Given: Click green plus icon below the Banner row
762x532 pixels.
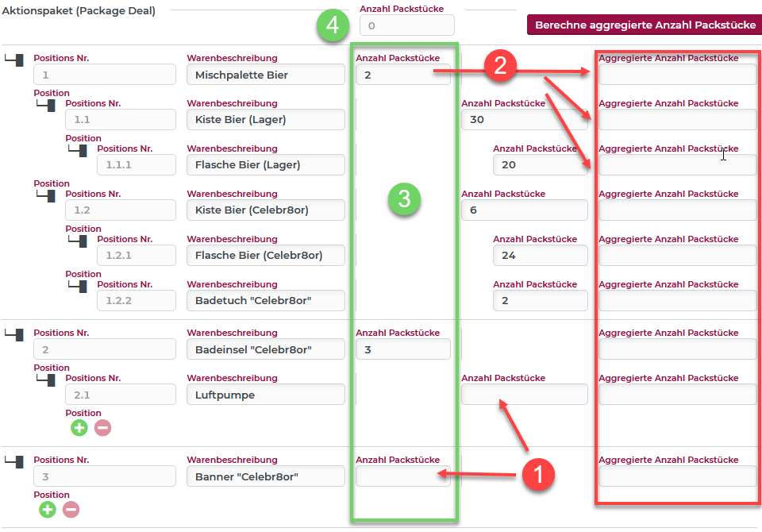Looking at the screenshot, I should (x=48, y=509).
